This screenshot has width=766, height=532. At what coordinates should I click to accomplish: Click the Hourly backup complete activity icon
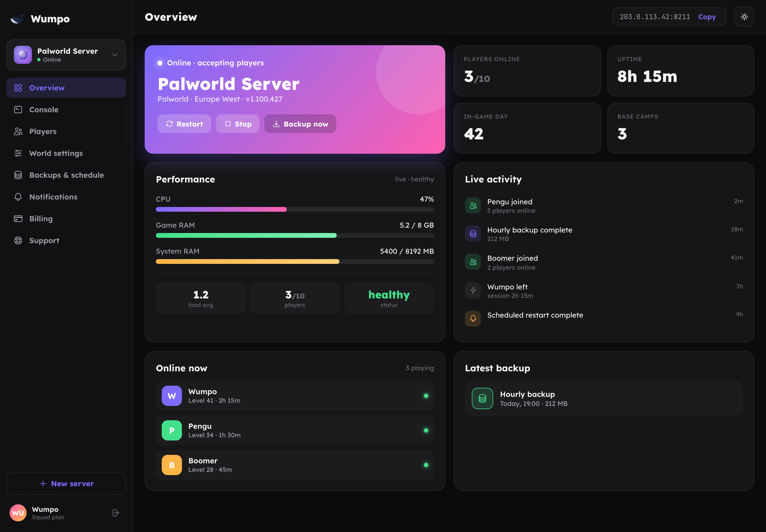pyautogui.click(x=473, y=234)
